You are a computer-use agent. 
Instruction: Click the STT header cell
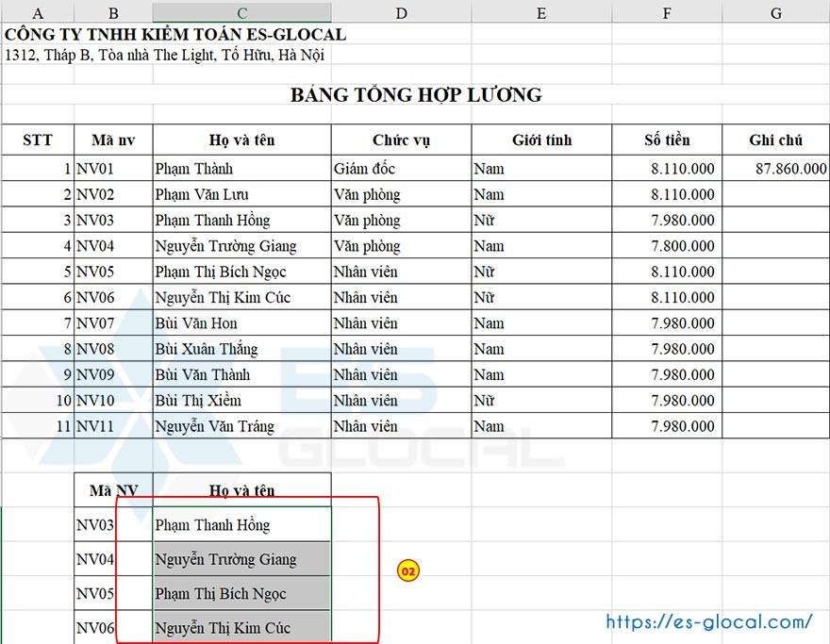point(38,140)
